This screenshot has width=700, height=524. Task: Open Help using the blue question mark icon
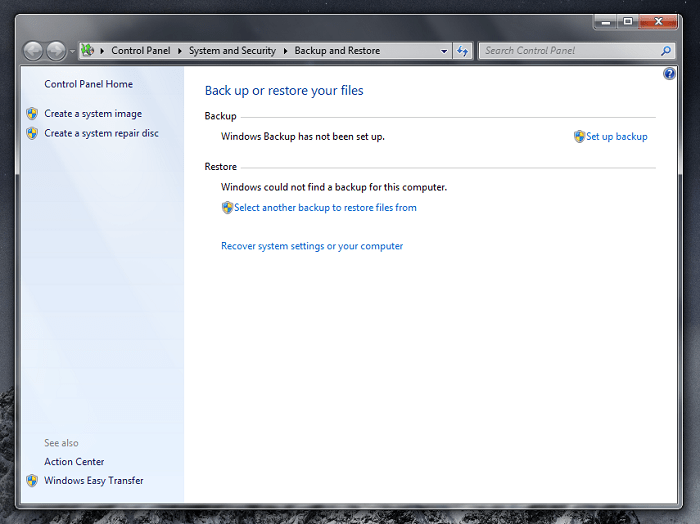click(x=669, y=74)
